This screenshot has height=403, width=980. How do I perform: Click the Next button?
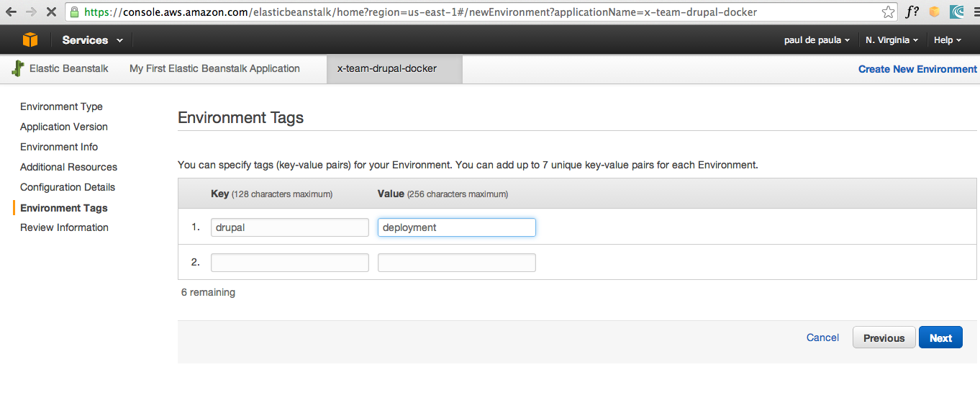(940, 338)
